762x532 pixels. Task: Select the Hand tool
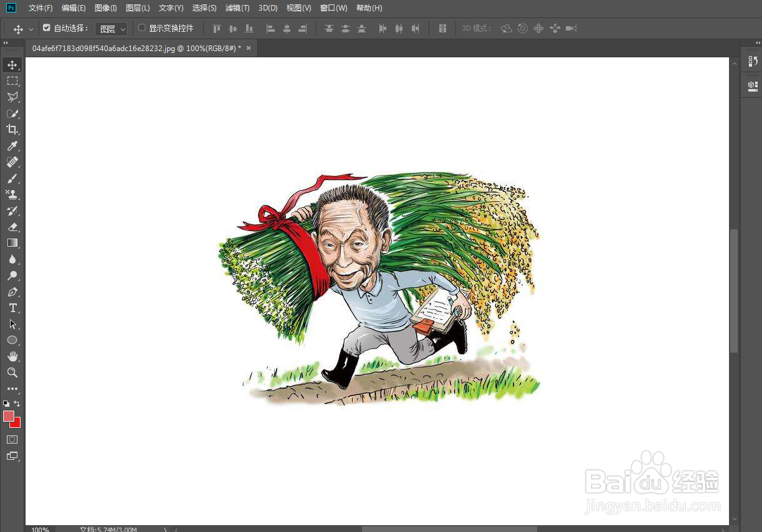[x=12, y=356]
